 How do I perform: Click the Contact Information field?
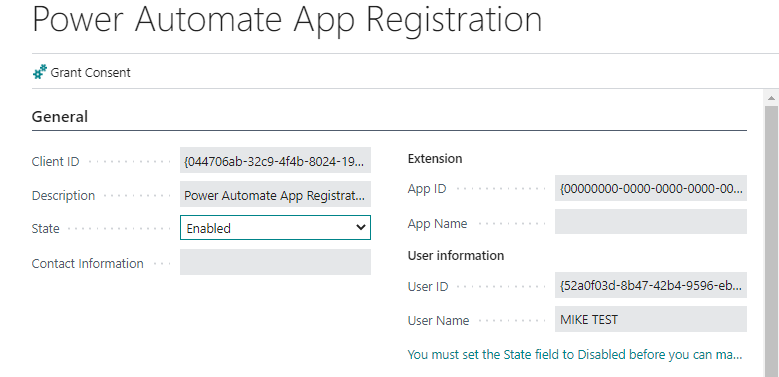(x=275, y=262)
